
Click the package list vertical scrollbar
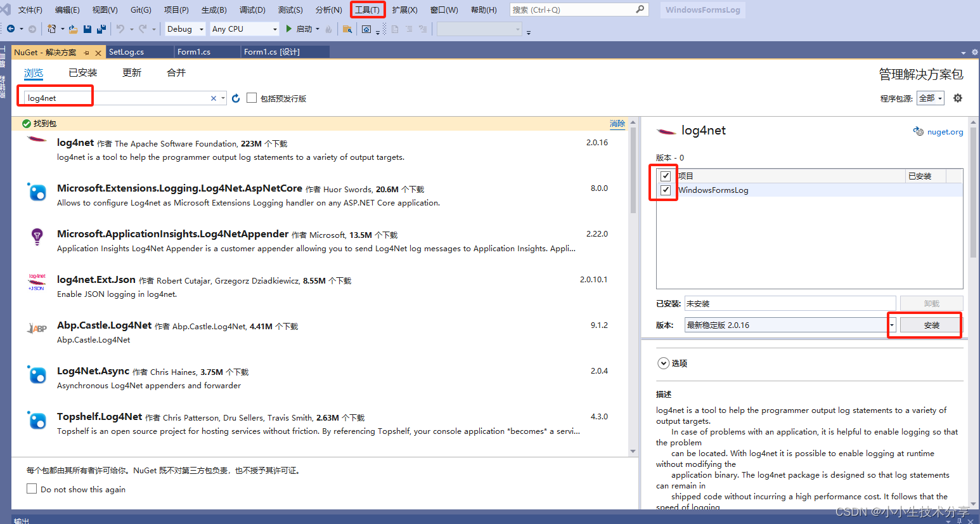[633, 171]
